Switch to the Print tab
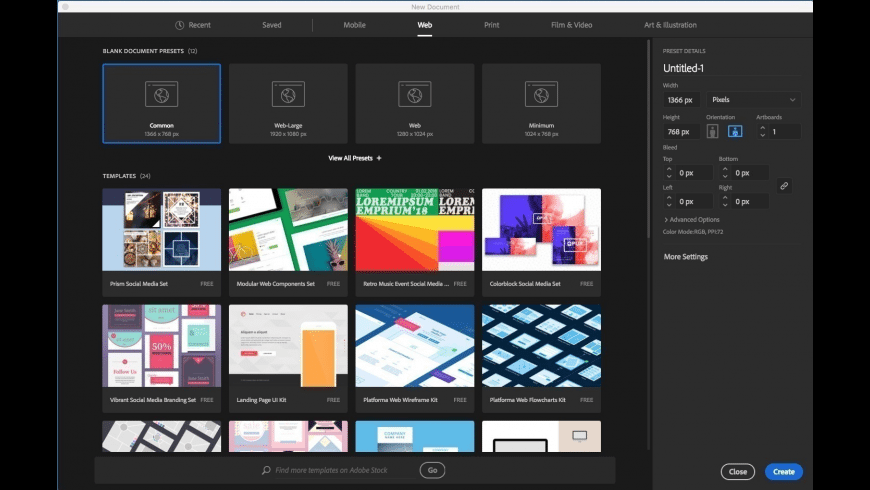870x490 pixels. coord(491,25)
